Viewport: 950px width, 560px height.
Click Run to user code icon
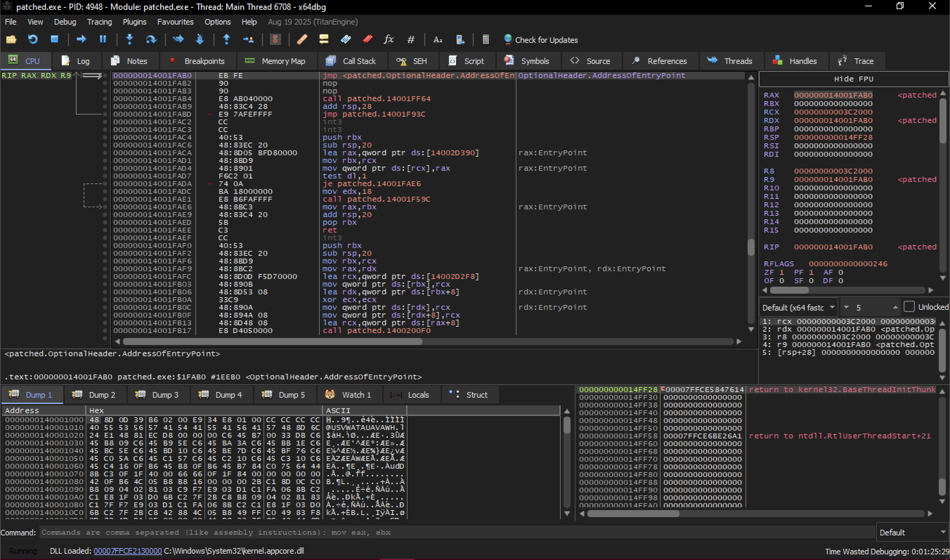pyautogui.click(x=248, y=39)
